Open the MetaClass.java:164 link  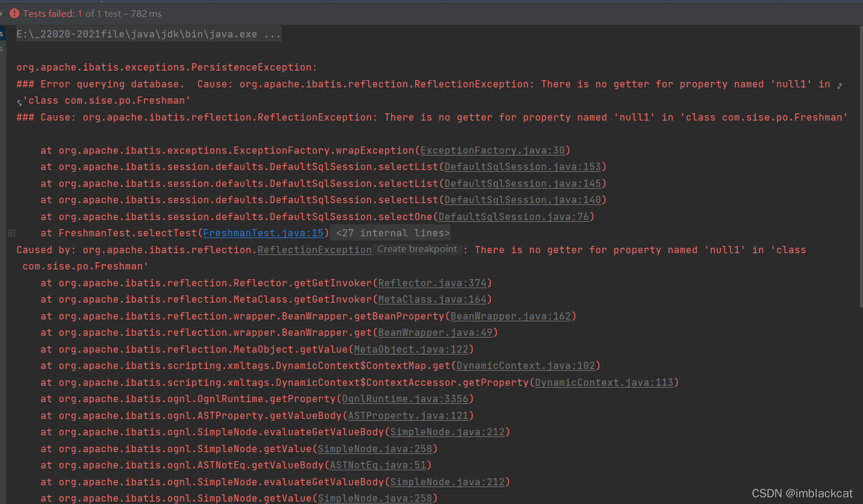coord(432,300)
